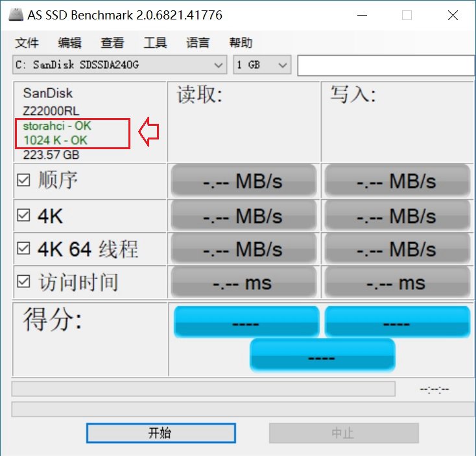
Task: Open the 工具 menu
Action: coord(155,43)
